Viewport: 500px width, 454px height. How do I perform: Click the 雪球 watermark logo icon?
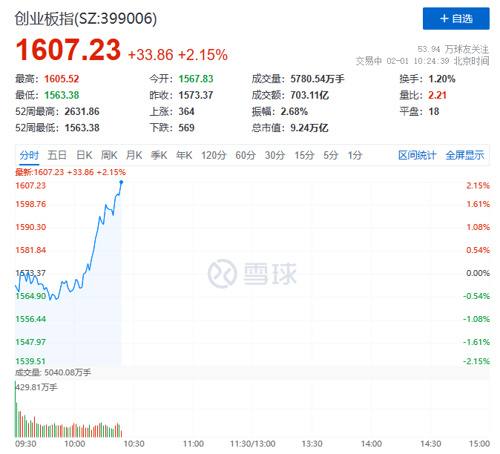coord(222,274)
